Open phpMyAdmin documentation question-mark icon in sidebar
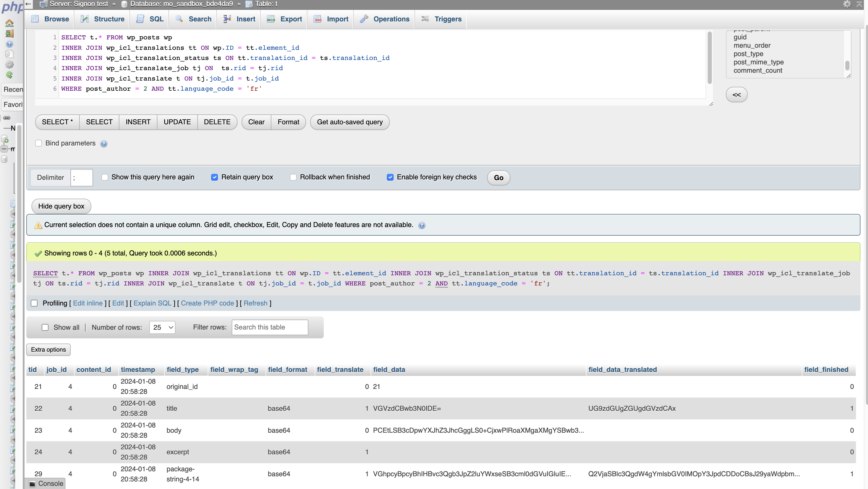868x489 pixels. pos(9,44)
